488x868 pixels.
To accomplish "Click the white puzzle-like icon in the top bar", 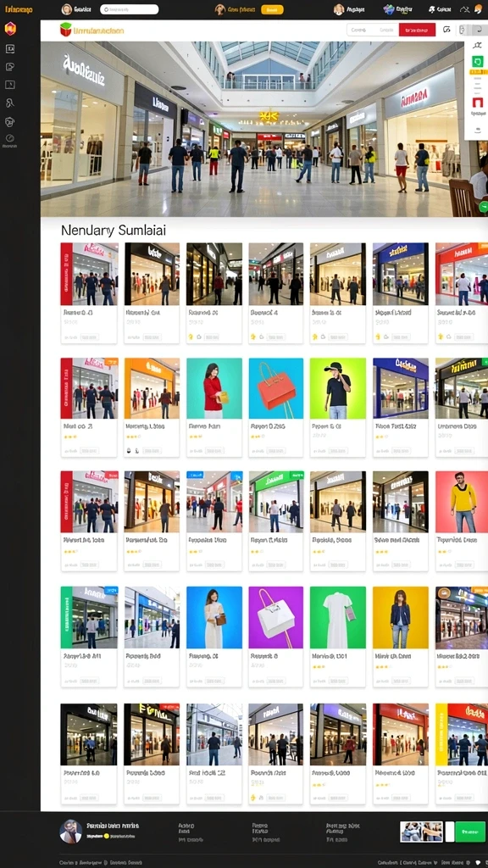I will 431,9.
